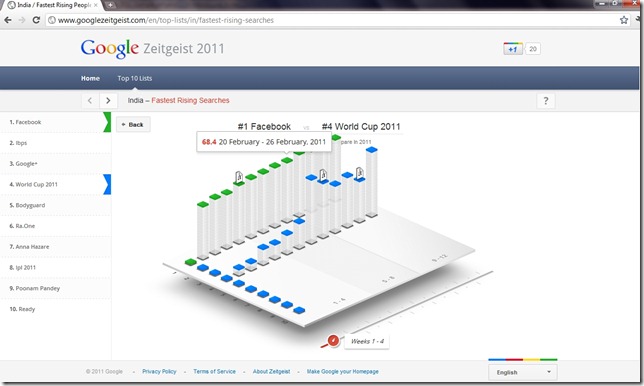
Task: Open the Home menu item
Action: click(90, 78)
